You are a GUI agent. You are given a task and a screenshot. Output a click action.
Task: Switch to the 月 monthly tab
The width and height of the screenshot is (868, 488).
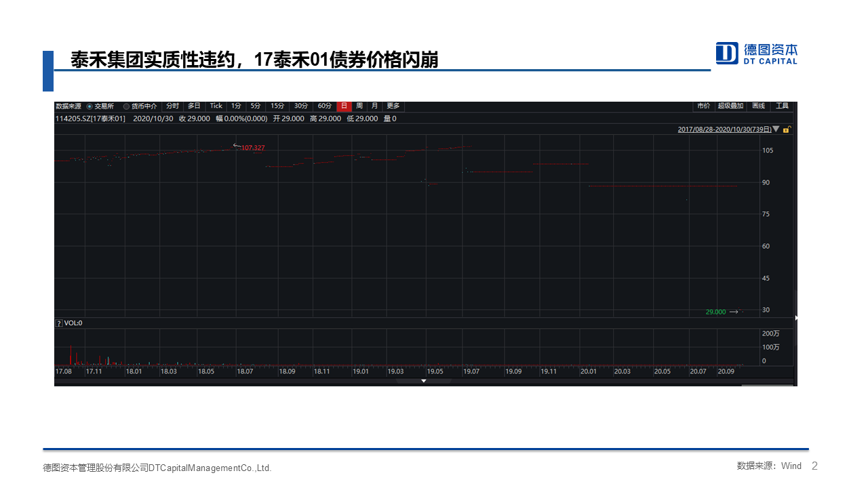click(374, 106)
